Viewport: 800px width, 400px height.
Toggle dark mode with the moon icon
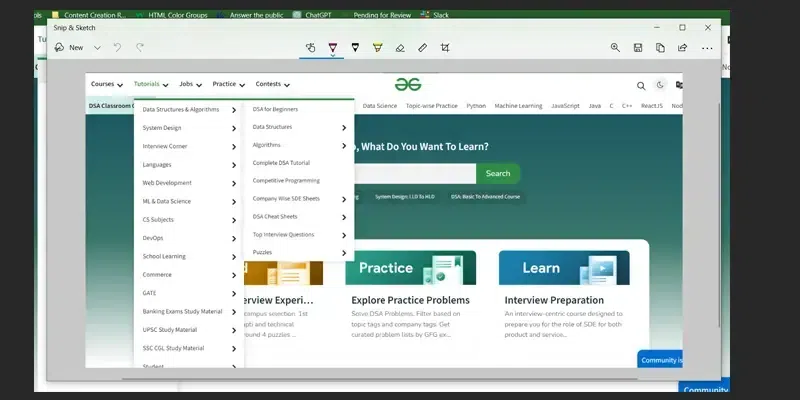point(660,85)
